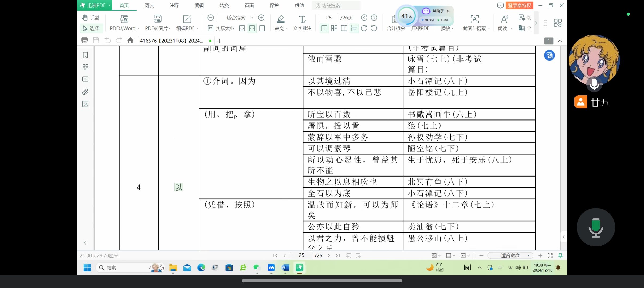Click the page number field showing 25

tap(329, 18)
